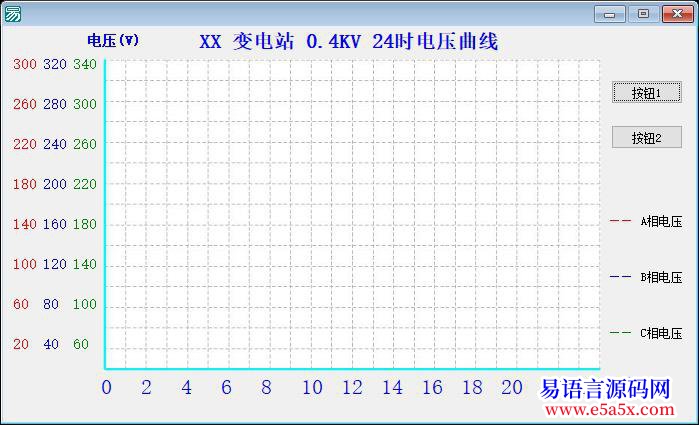Click the green dashed C相电压 legend line
The width and height of the screenshot is (699, 425).
[621, 332]
